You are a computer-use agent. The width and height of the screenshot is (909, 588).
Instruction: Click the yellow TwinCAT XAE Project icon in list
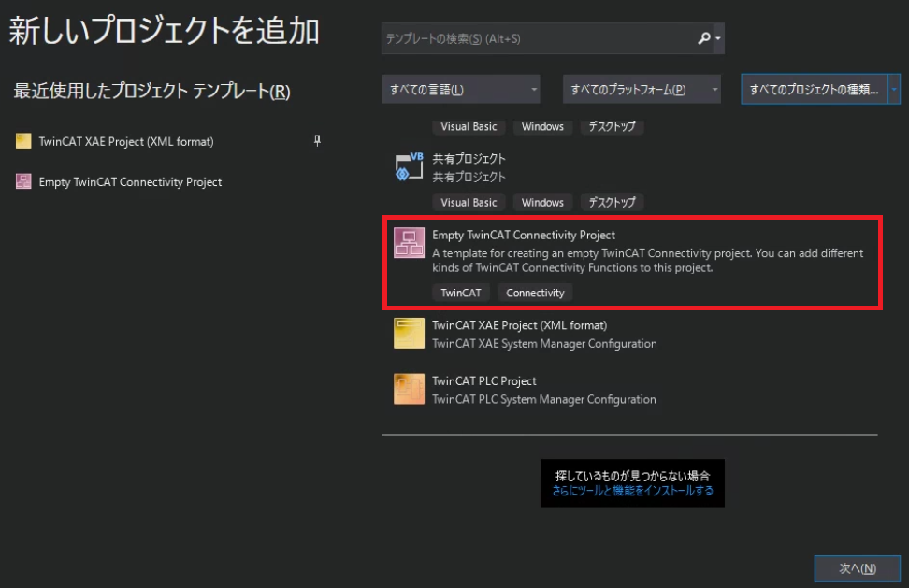pos(409,333)
